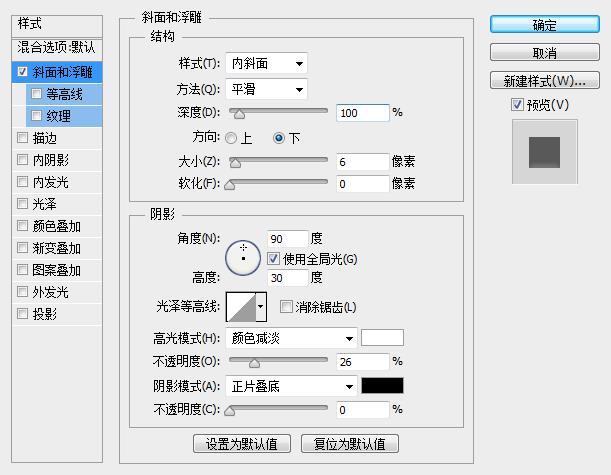Click the 大小 slider handle
The height and width of the screenshot is (475, 611).
click(x=235, y=162)
